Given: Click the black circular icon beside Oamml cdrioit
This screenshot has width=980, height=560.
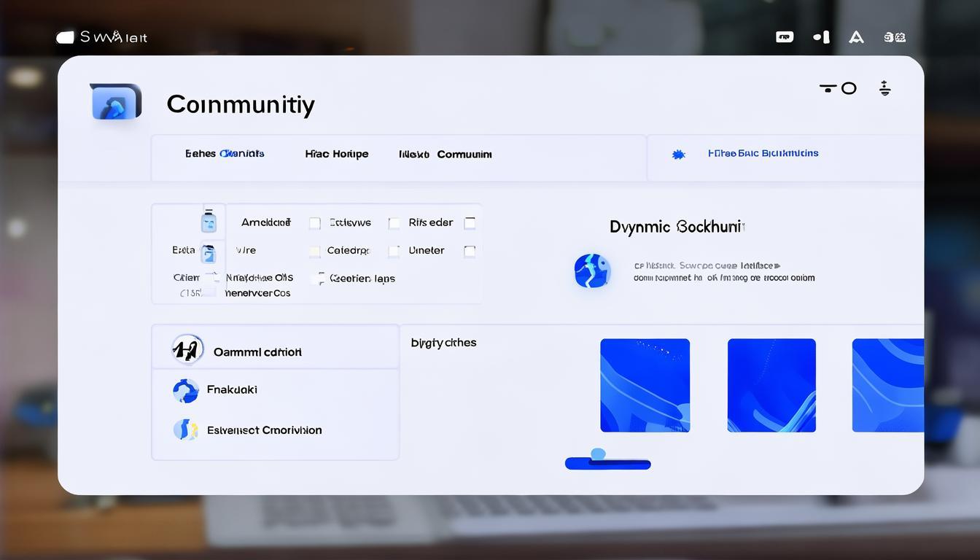Looking at the screenshot, I should click(187, 350).
